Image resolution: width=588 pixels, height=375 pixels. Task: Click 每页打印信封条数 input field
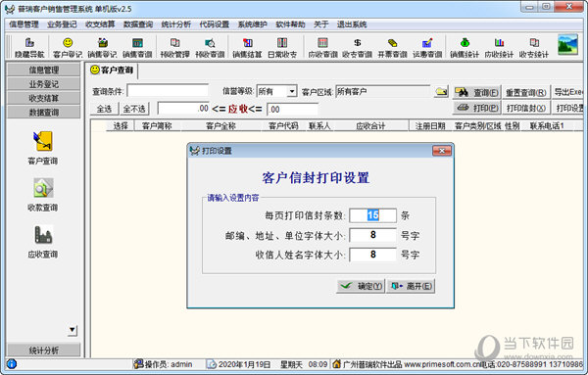(x=372, y=215)
